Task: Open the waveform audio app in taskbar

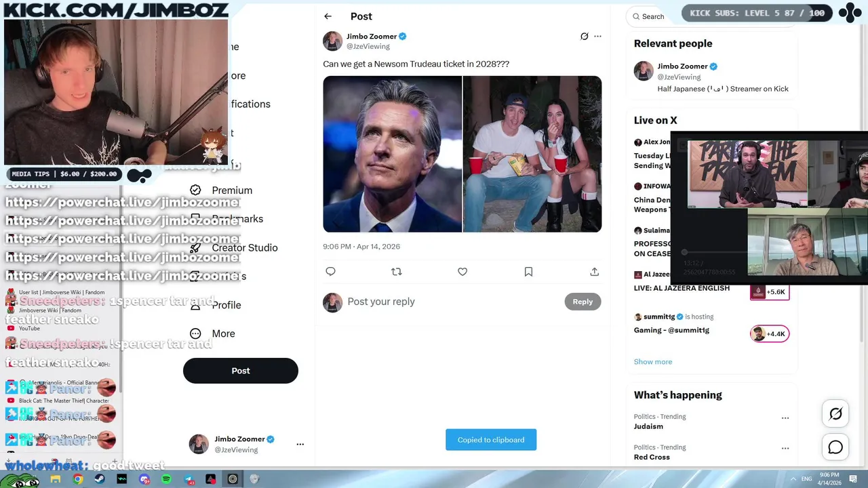Action: (122, 479)
